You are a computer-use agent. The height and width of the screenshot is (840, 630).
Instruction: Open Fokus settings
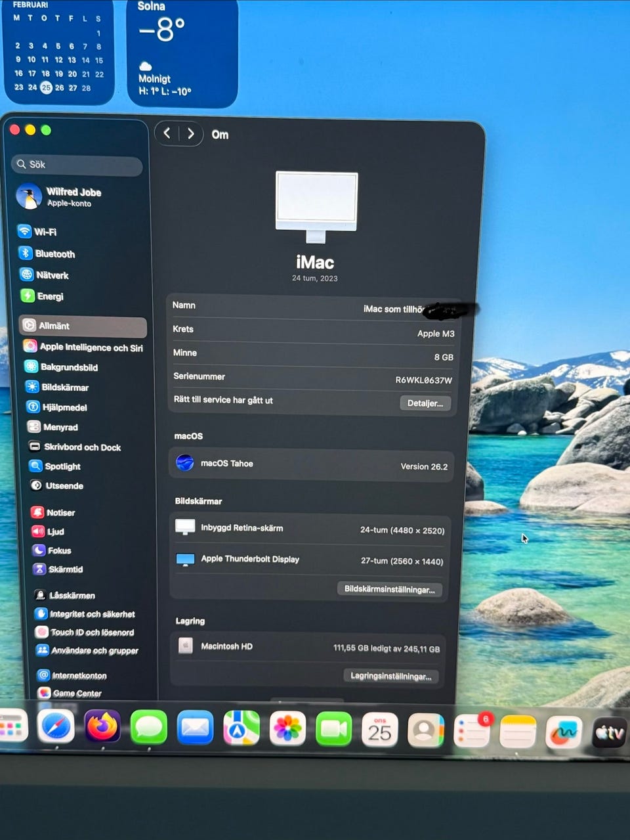click(52, 550)
